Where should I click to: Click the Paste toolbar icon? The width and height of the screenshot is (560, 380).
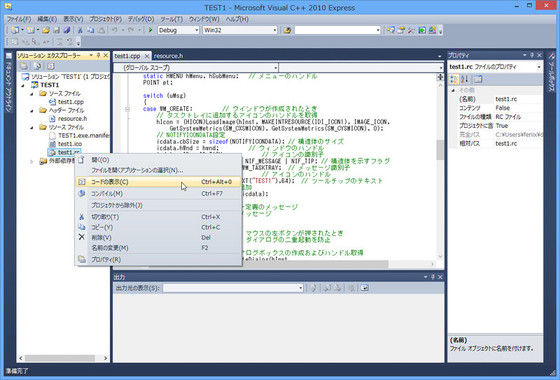pyautogui.click(x=101, y=30)
